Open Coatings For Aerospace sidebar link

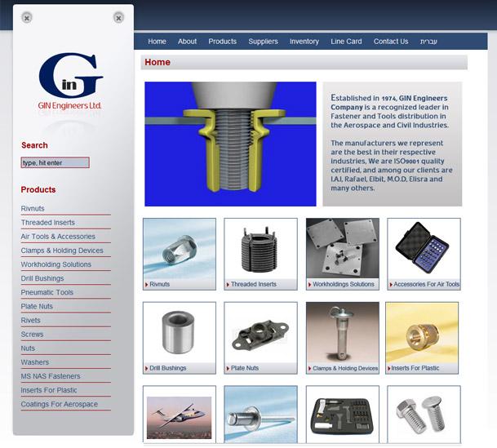tap(60, 404)
